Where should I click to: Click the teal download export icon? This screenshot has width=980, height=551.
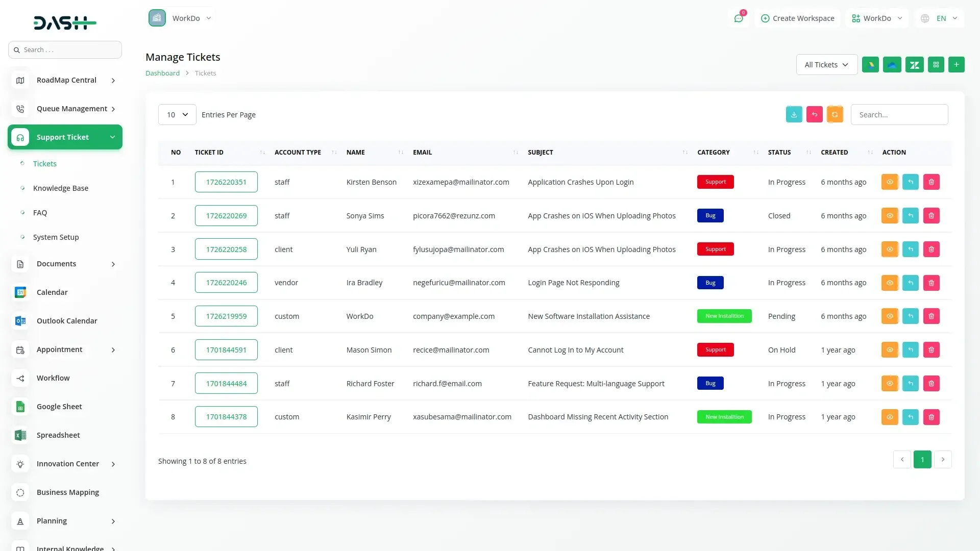[x=794, y=115]
